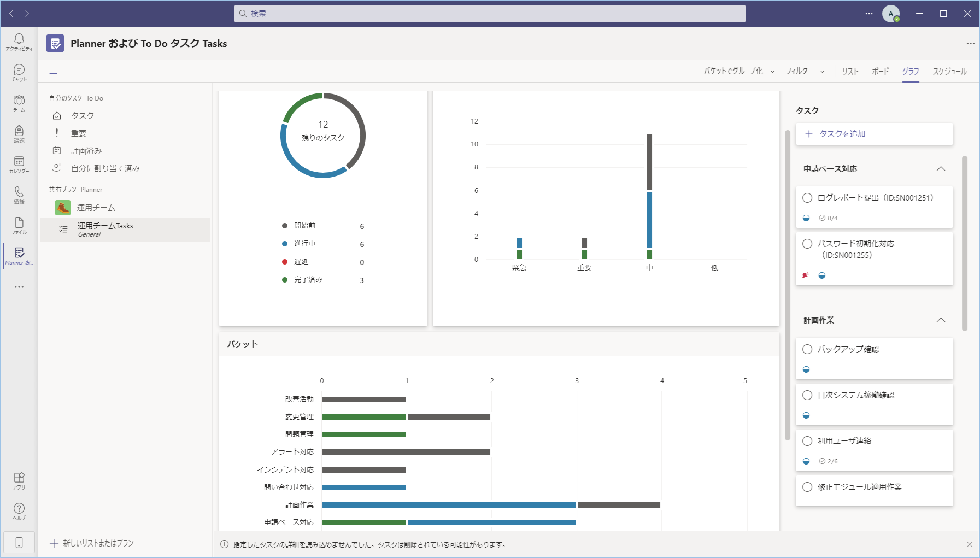
Task: Mark 修正モジュール適用作業 task complete
Action: 807,487
